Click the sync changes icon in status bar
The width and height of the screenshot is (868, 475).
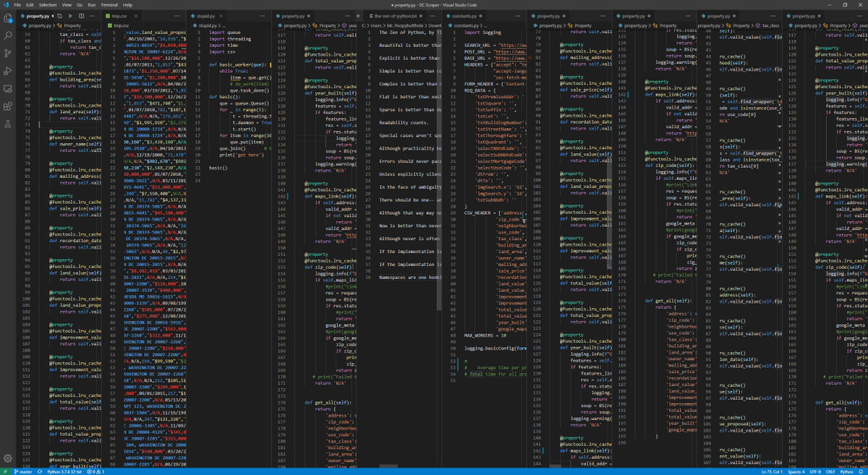(41, 471)
